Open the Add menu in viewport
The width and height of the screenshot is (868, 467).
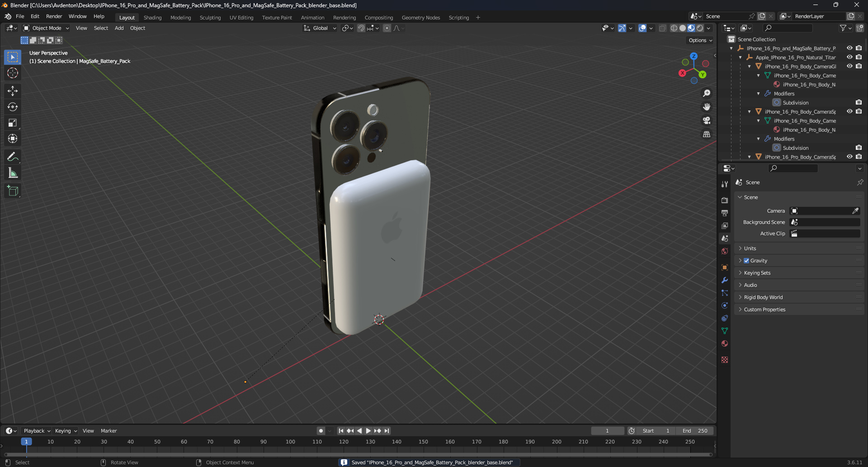point(119,28)
